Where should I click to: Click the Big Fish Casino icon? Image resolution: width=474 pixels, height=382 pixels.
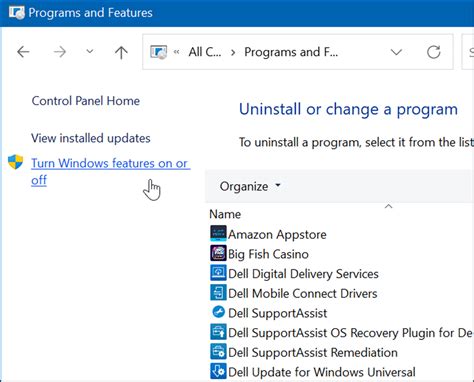coord(218,253)
